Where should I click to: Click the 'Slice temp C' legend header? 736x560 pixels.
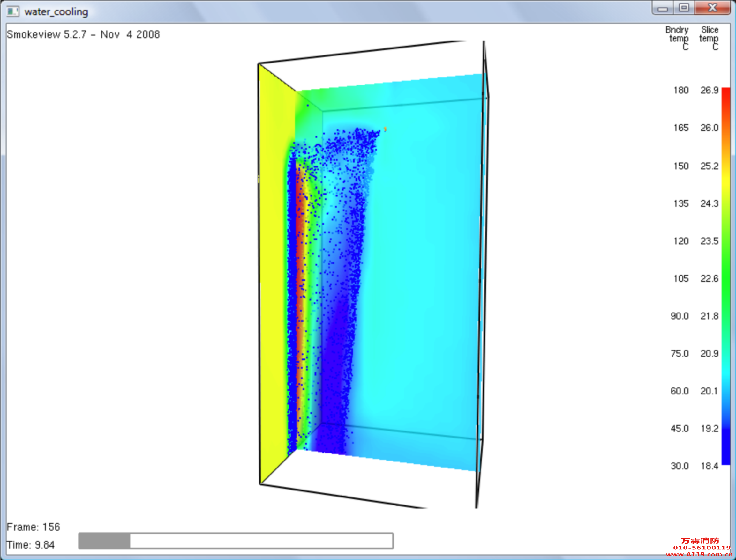click(709, 38)
